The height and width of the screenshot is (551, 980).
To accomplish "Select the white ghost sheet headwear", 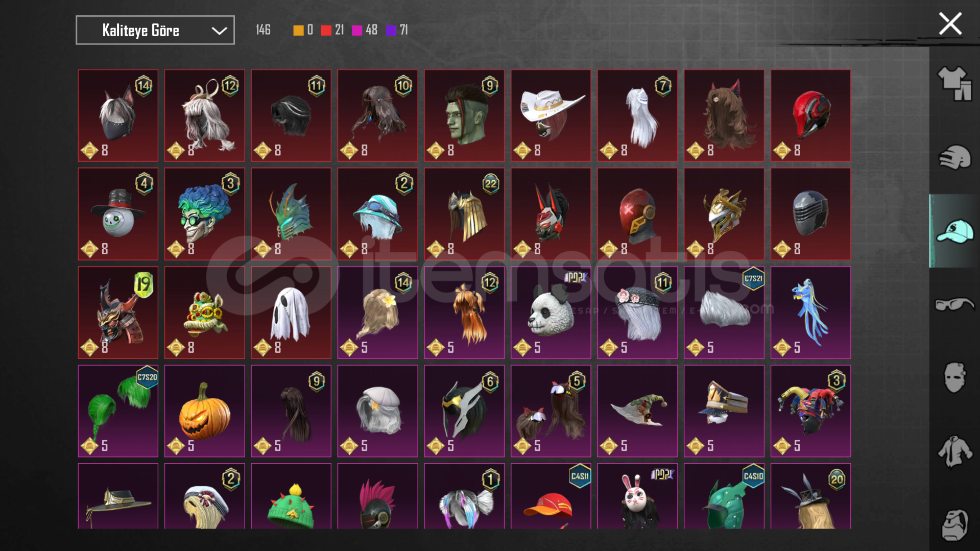I will pos(291,313).
